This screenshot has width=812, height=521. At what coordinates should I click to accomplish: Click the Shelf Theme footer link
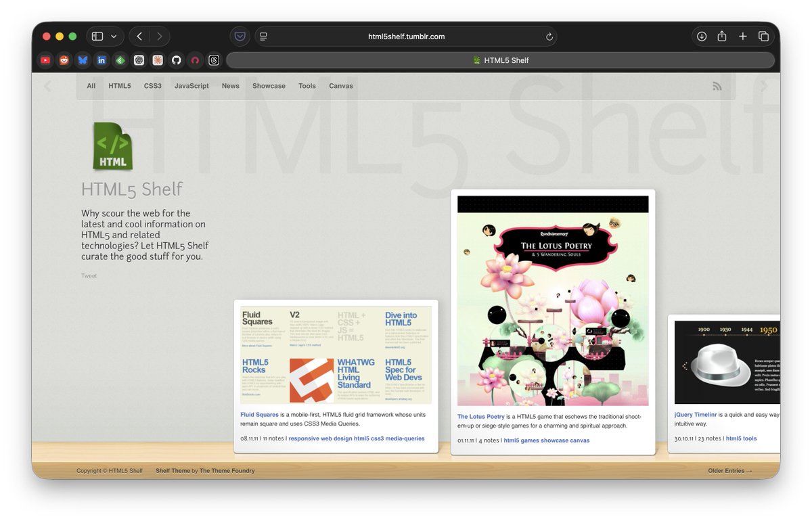[x=173, y=471]
